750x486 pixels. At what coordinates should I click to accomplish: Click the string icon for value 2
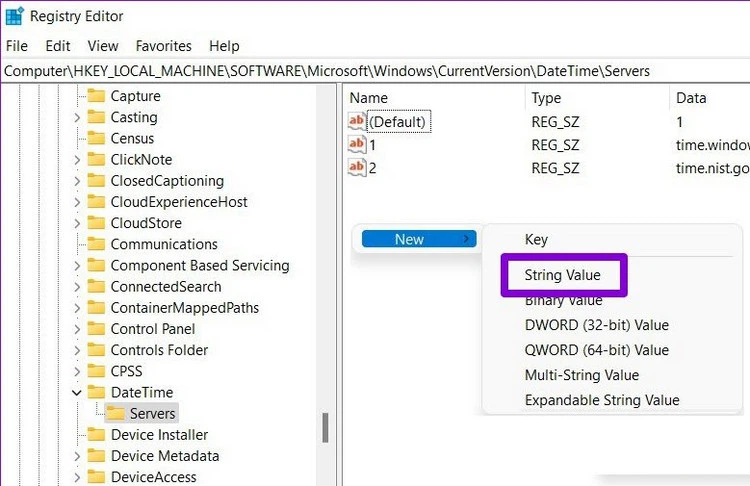(357, 167)
